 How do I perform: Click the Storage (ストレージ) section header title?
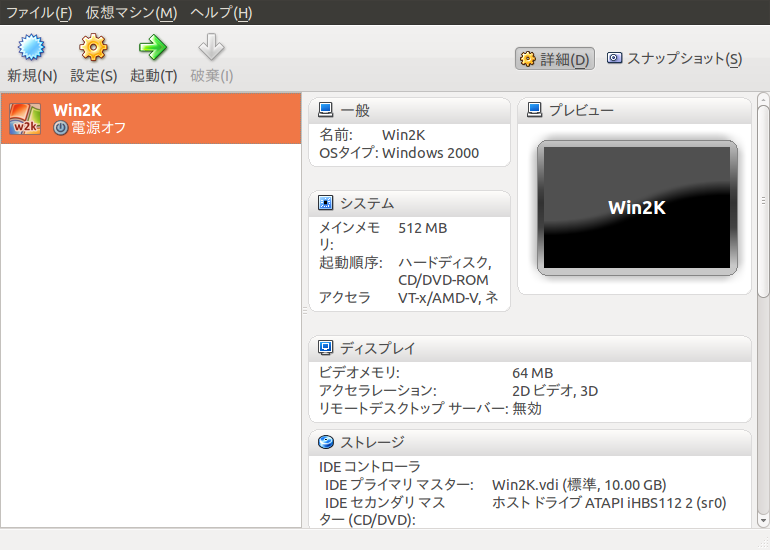pos(372,442)
